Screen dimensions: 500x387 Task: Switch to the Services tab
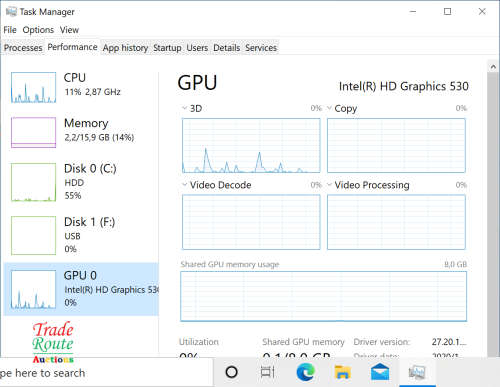click(261, 48)
